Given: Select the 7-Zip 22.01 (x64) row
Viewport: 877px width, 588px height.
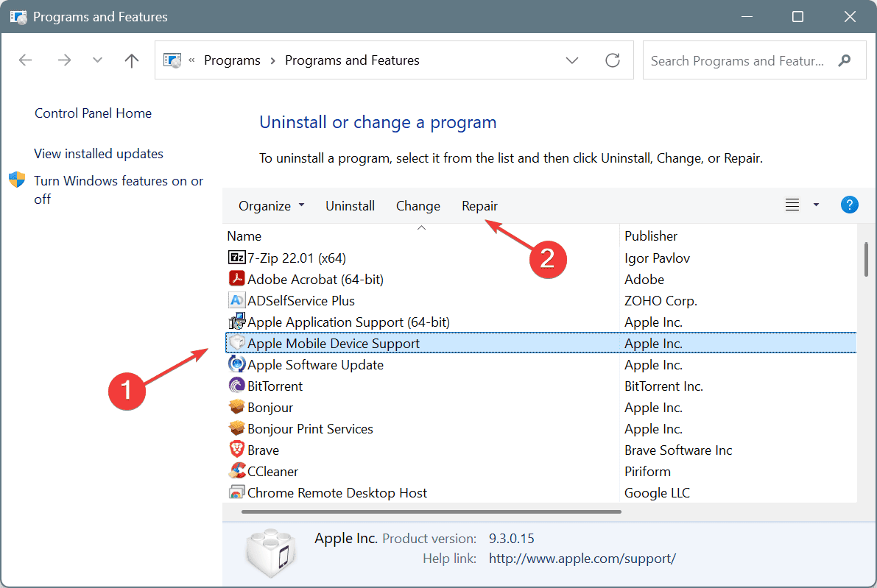Looking at the screenshot, I should [540, 258].
